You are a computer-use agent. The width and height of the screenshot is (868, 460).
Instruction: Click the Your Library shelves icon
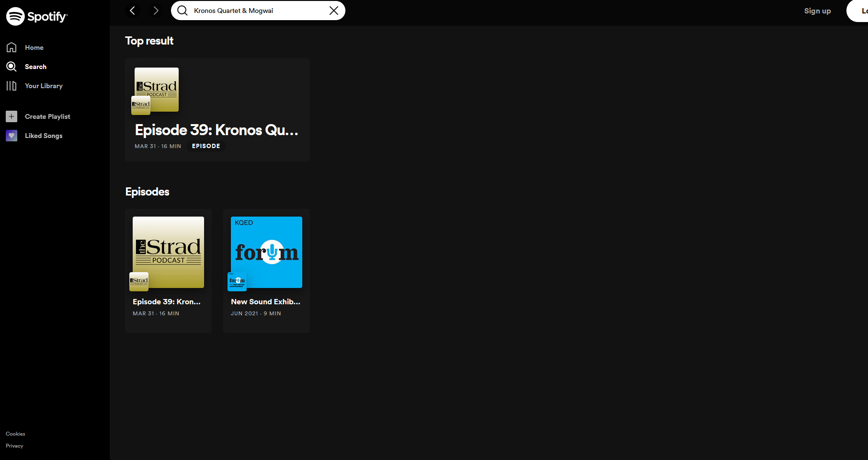[11, 86]
